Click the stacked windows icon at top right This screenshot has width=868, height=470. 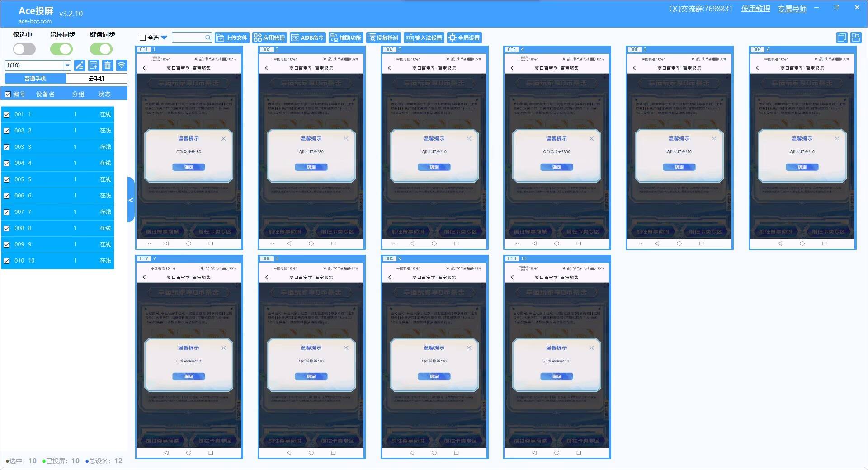(841, 38)
